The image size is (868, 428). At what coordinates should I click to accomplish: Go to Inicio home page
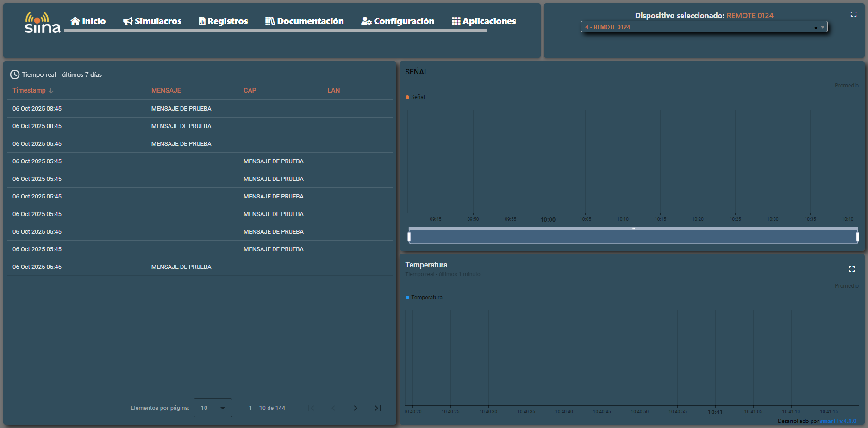[88, 21]
